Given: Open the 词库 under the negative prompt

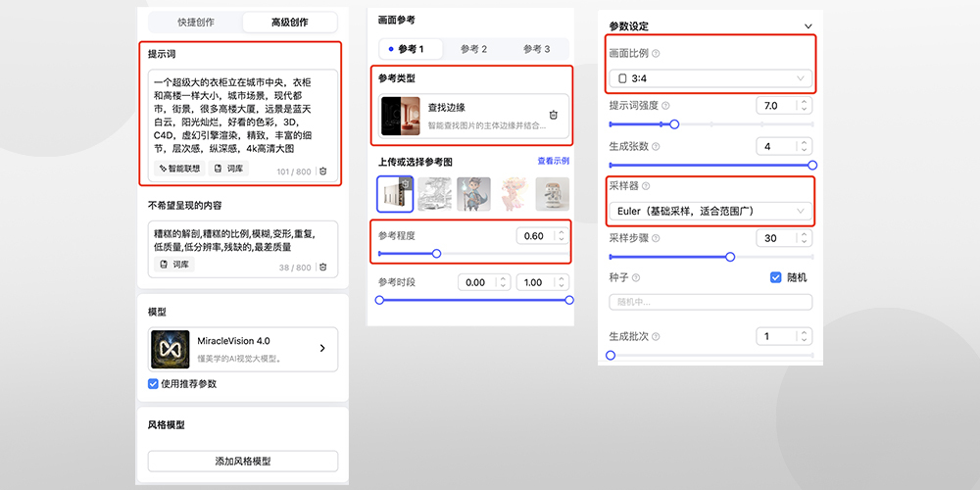Looking at the screenshot, I should [x=174, y=265].
